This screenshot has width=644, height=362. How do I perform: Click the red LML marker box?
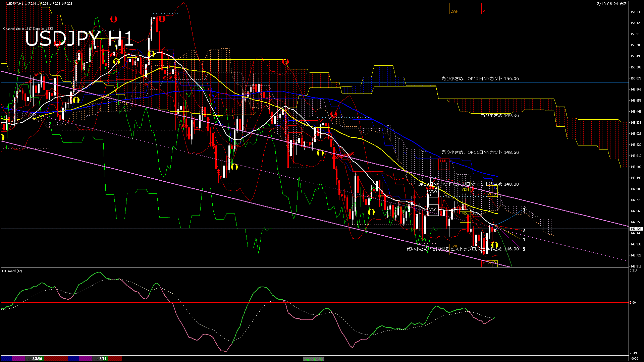coord(444,164)
